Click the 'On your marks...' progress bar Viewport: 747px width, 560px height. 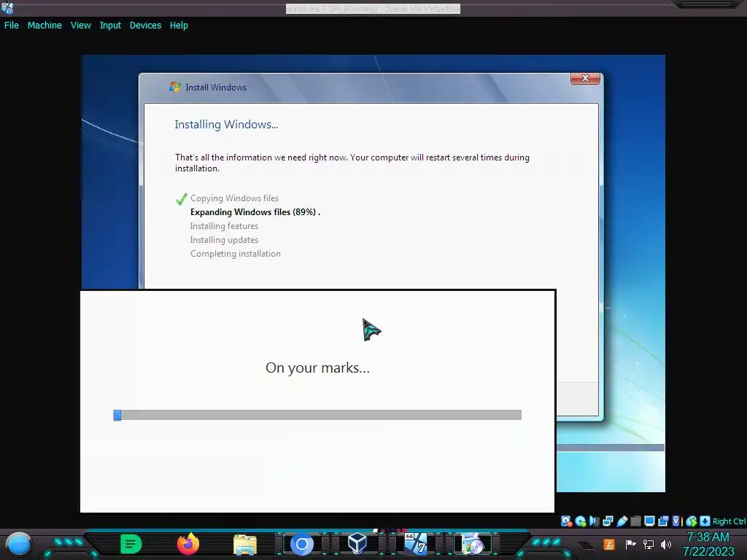[x=317, y=415]
